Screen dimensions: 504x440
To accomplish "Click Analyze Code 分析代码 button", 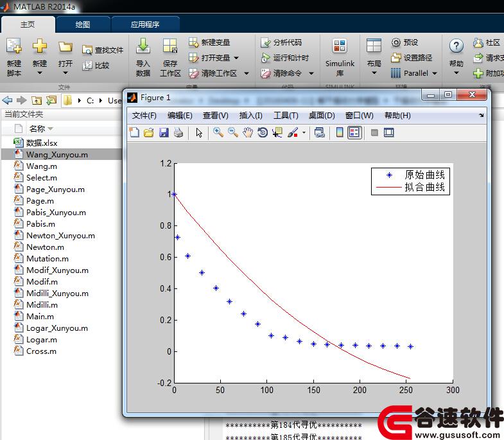I will pos(281,42).
